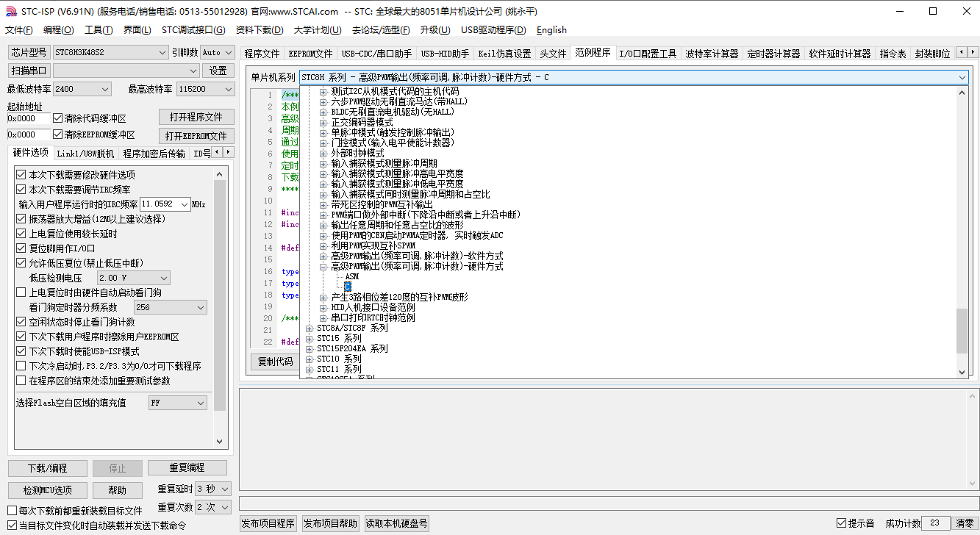The image size is (980, 535).
Task: Toggle 下次下载时使能USB-ISP模式 checkbox
Action: [x=21, y=351]
